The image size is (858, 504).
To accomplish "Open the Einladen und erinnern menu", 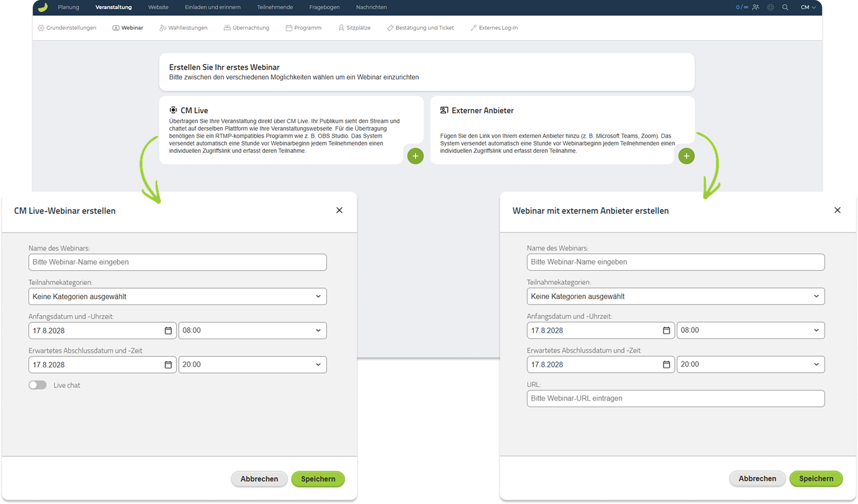I will (x=212, y=7).
